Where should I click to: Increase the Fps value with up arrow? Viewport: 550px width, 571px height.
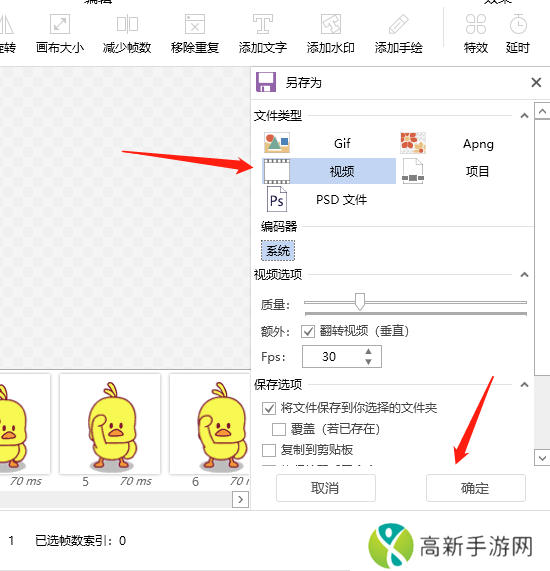[x=368, y=351]
